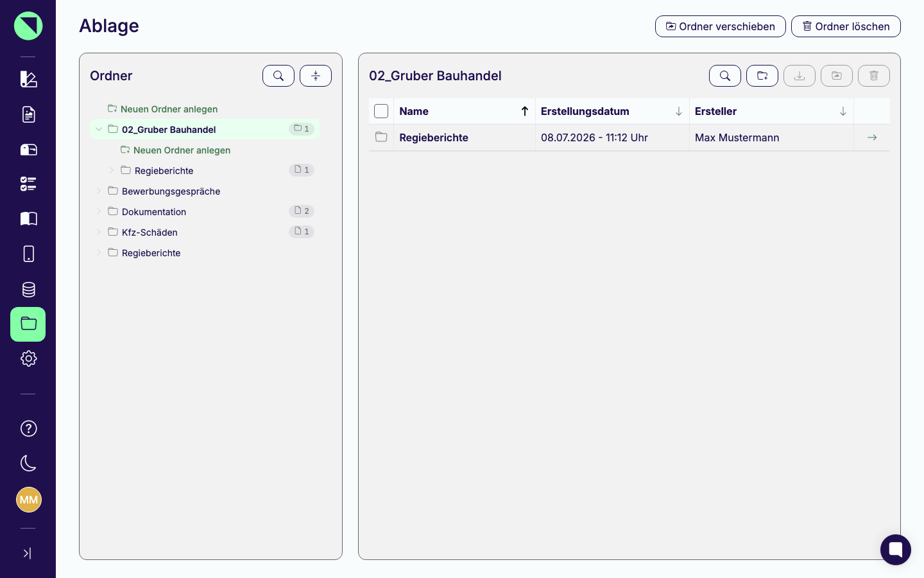The width and height of the screenshot is (924, 578).
Task: Select Dokumentation folder in tree
Action: (x=154, y=212)
